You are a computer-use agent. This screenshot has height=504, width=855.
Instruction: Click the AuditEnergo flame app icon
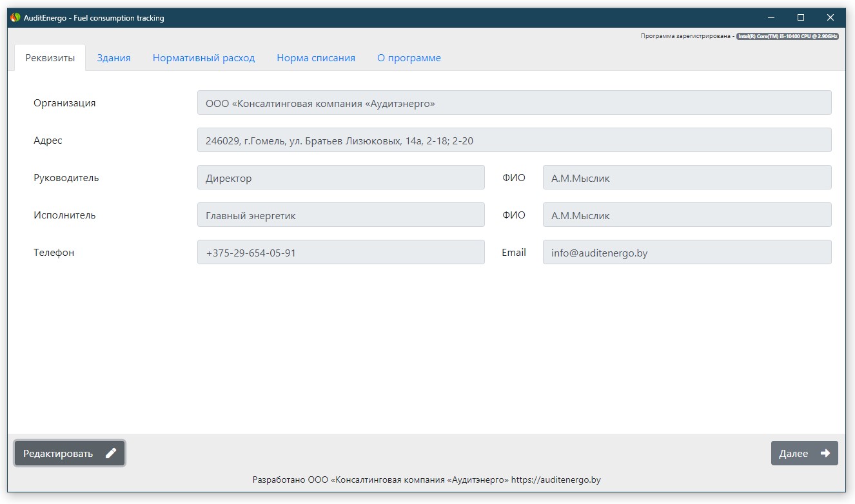[15, 18]
